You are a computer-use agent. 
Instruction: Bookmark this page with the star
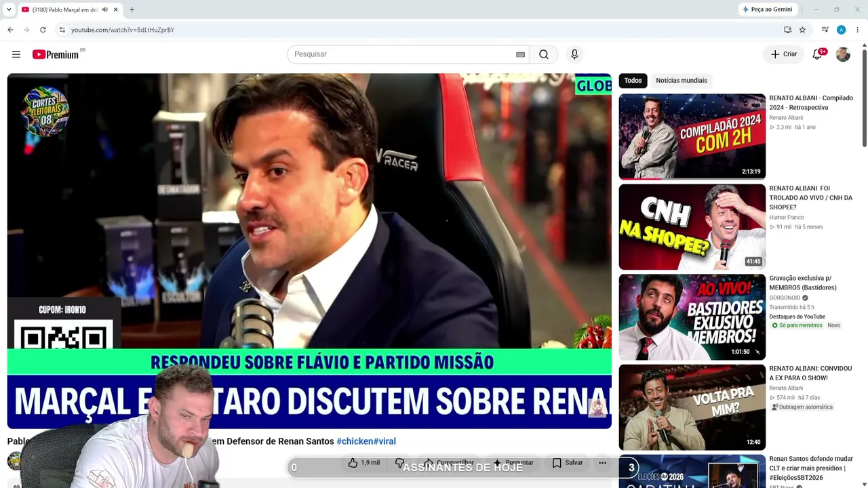pyautogui.click(x=802, y=30)
